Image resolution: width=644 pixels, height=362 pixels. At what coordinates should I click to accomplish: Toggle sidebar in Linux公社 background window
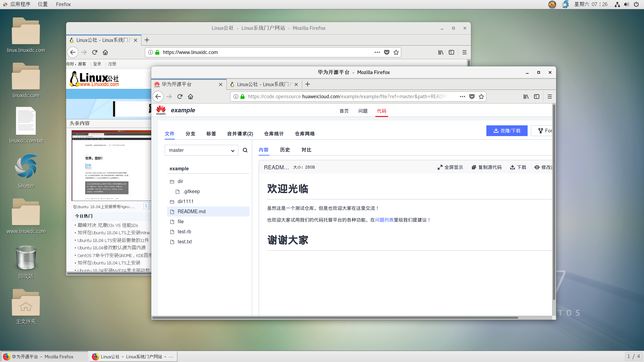pyautogui.click(x=451, y=52)
